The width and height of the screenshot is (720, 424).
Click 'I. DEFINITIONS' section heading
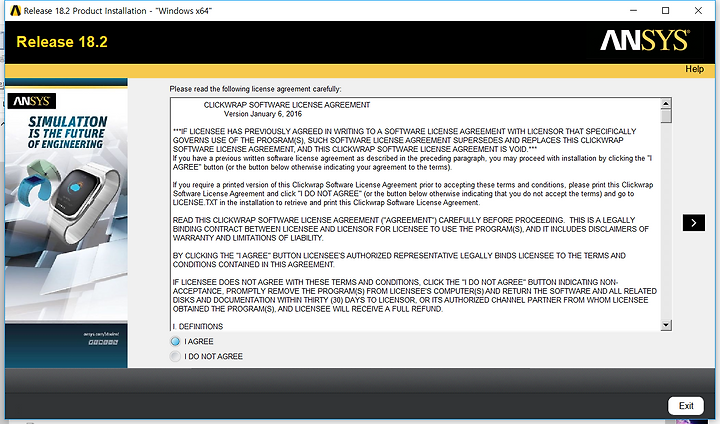(198, 326)
